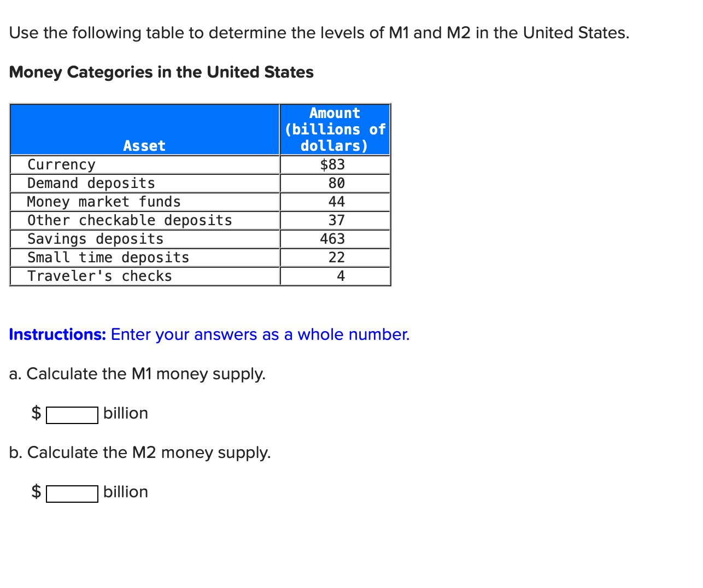Click the Money Categories heading
703x588 pixels.
(161, 72)
